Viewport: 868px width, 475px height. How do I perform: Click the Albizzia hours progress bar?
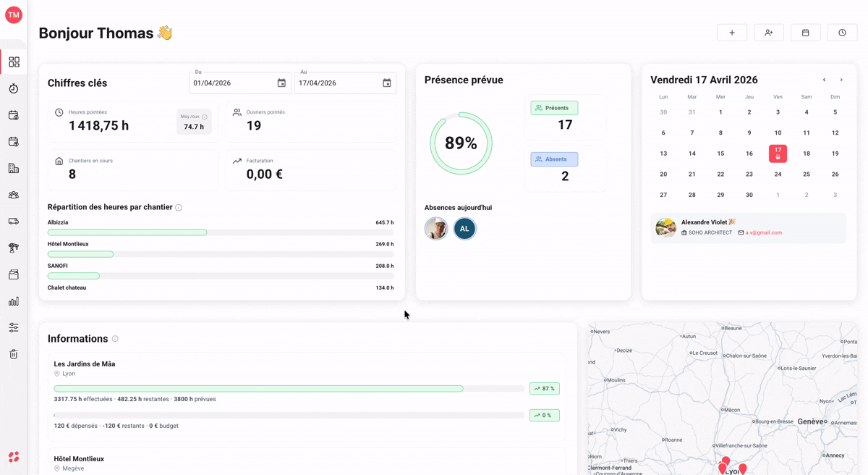tap(221, 232)
